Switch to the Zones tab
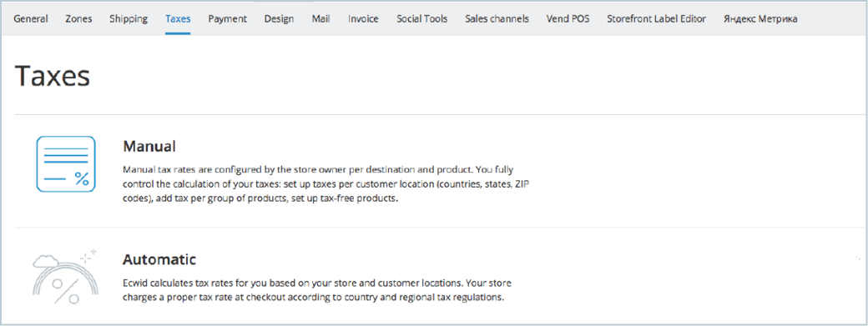Viewport: 868px width, 326px height. (78, 19)
